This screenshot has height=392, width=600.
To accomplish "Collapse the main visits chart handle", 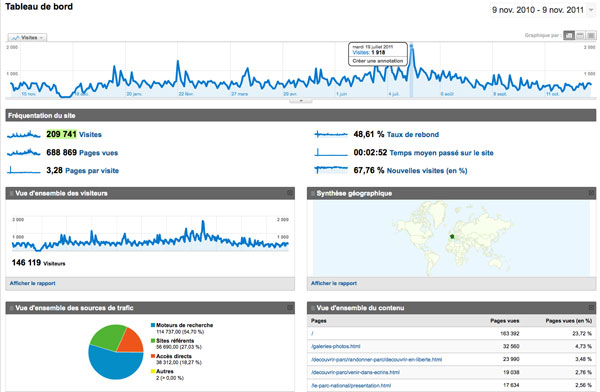I will pos(301,101).
